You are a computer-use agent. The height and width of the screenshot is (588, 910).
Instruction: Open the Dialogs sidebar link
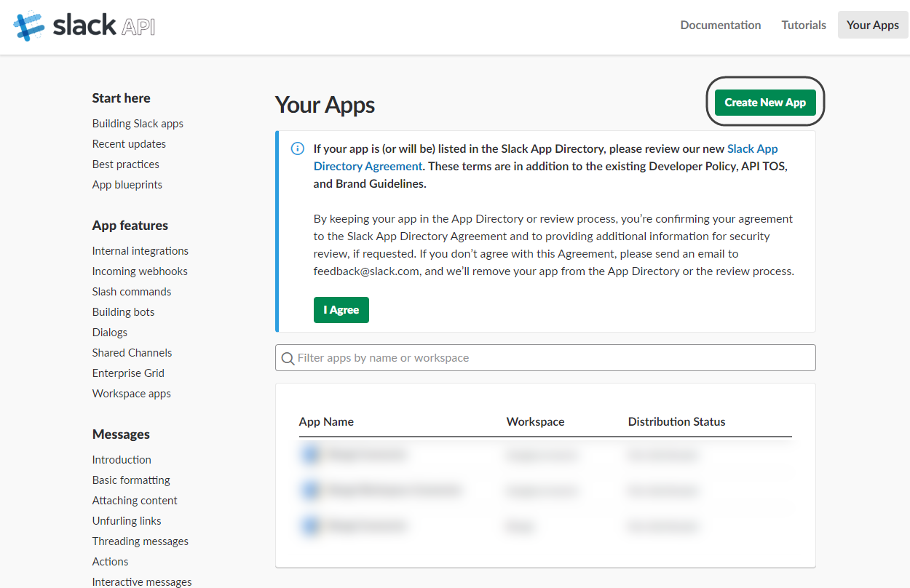click(110, 333)
